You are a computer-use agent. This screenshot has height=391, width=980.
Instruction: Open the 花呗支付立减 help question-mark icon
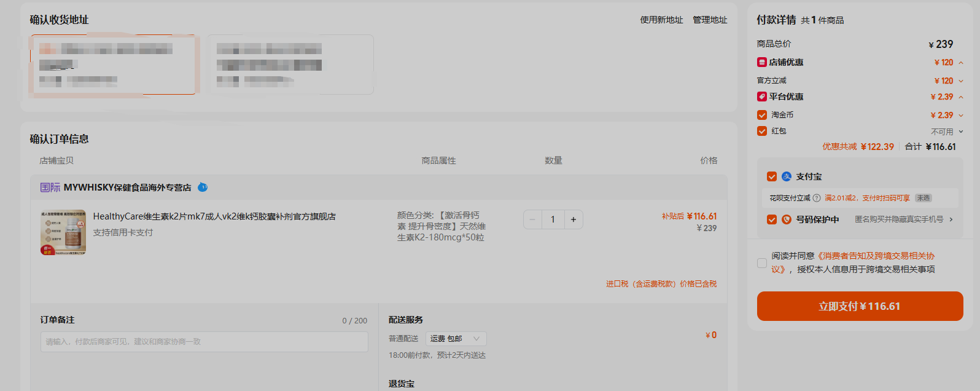[x=817, y=198]
